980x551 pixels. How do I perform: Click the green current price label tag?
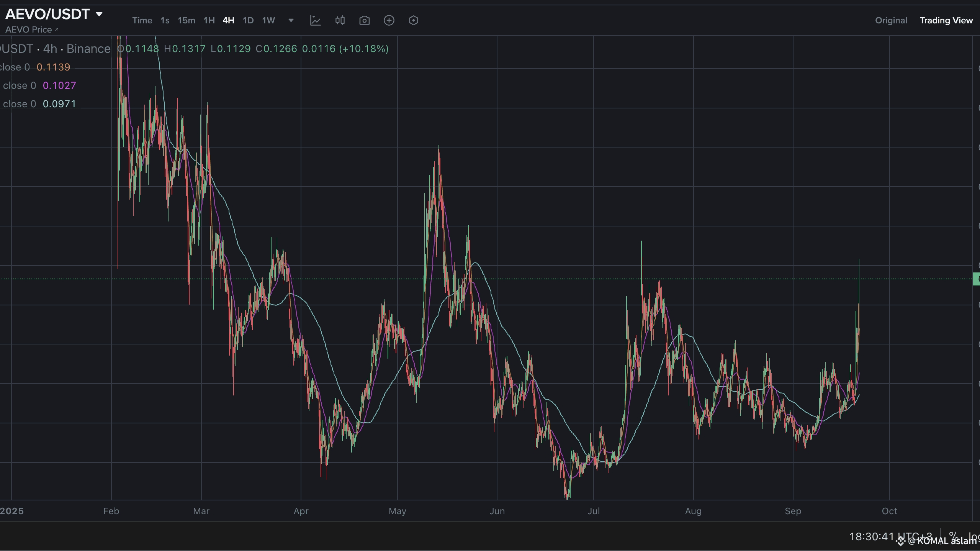click(976, 279)
